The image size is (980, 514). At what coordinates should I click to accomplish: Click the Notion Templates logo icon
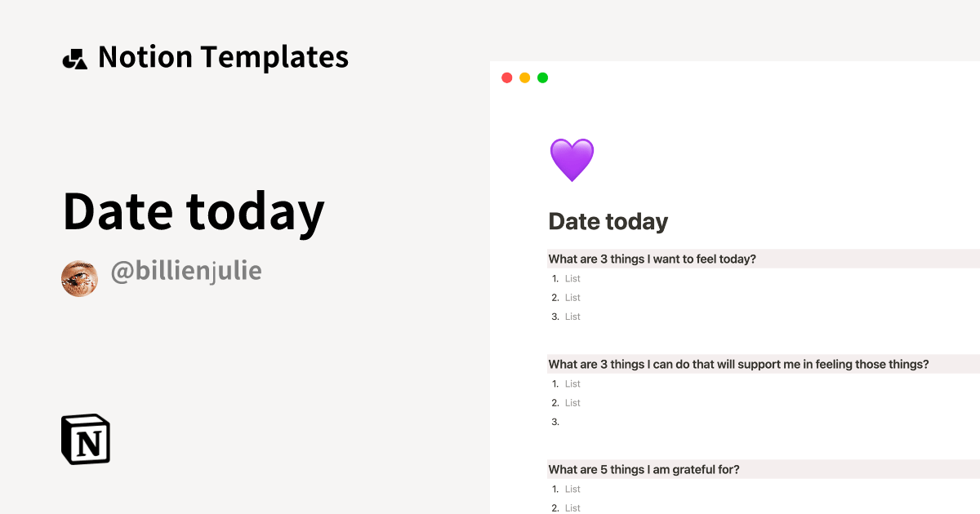click(x=76, y=56)
